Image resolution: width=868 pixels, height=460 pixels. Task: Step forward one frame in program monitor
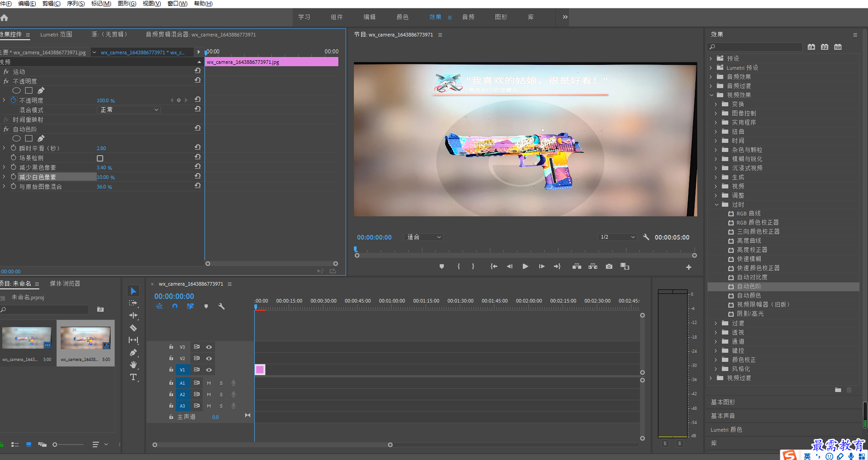click(542, 267)
